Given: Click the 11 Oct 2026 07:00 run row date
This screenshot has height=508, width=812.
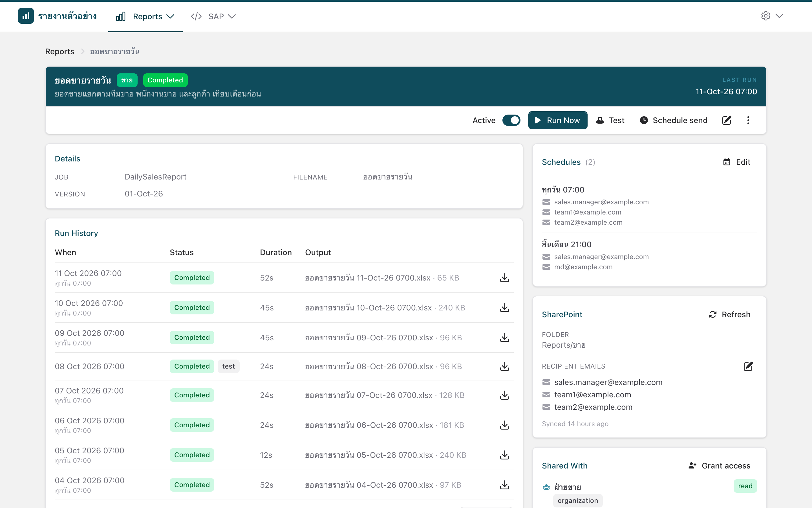Looking at the screenshot, I should coord(88,273).
